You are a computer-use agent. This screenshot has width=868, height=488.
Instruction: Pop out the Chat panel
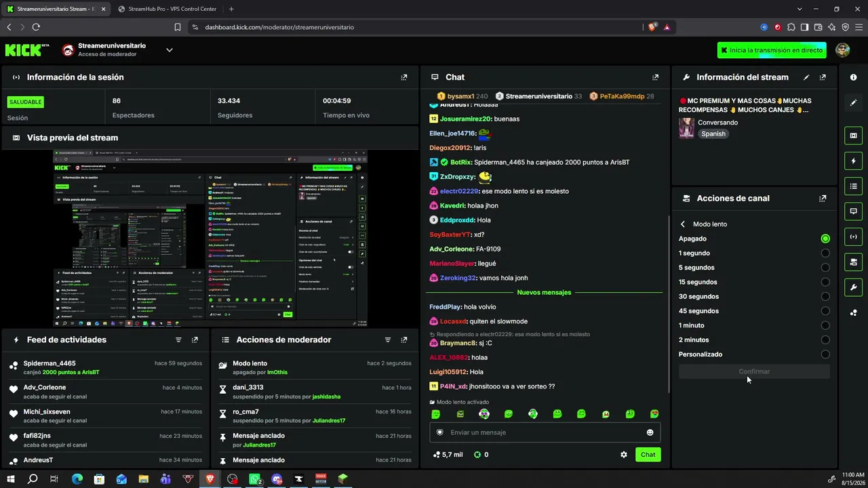point(655,77)
